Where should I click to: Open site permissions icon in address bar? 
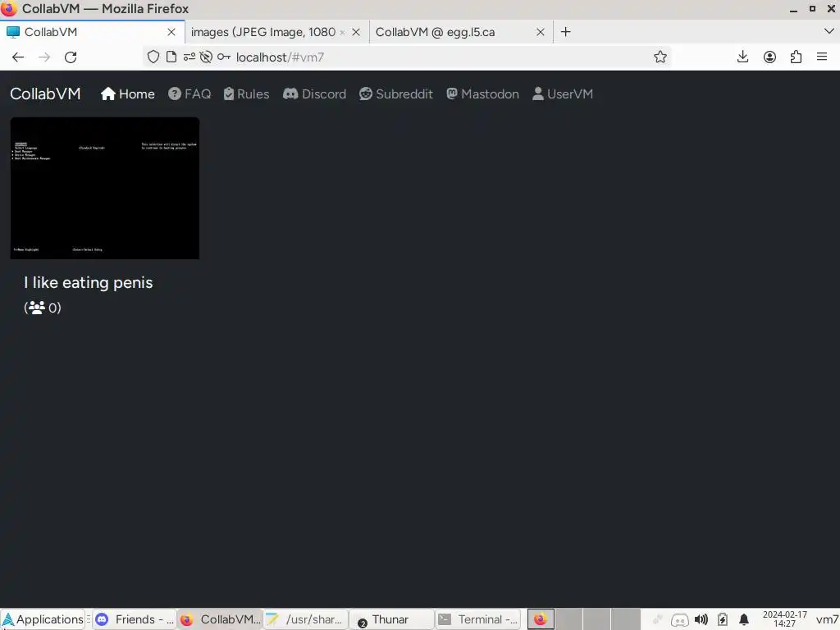point(189,57)
